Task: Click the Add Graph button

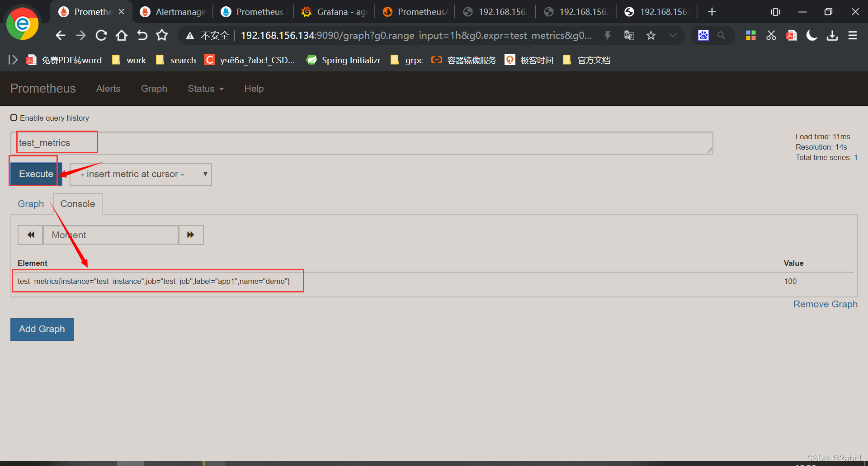Action: pos(42,329)
